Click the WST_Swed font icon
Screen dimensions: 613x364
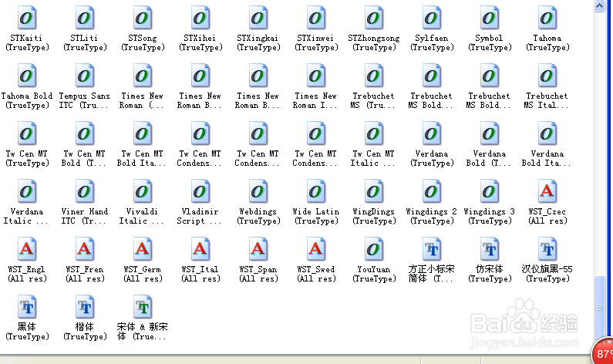click(x=316, y=249)
